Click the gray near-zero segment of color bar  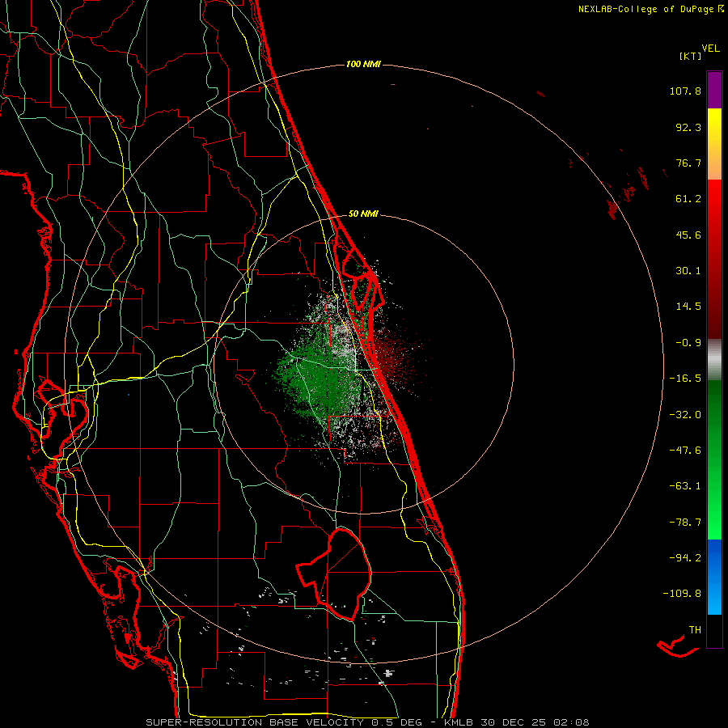(x=714, y=360)
